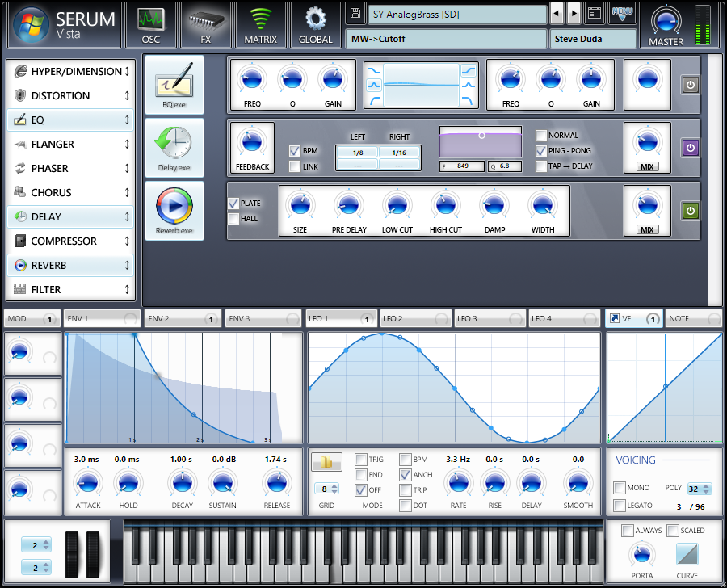
Task: Click the VEL tab shortcut arrow icon
Action: tap(615, 318)
